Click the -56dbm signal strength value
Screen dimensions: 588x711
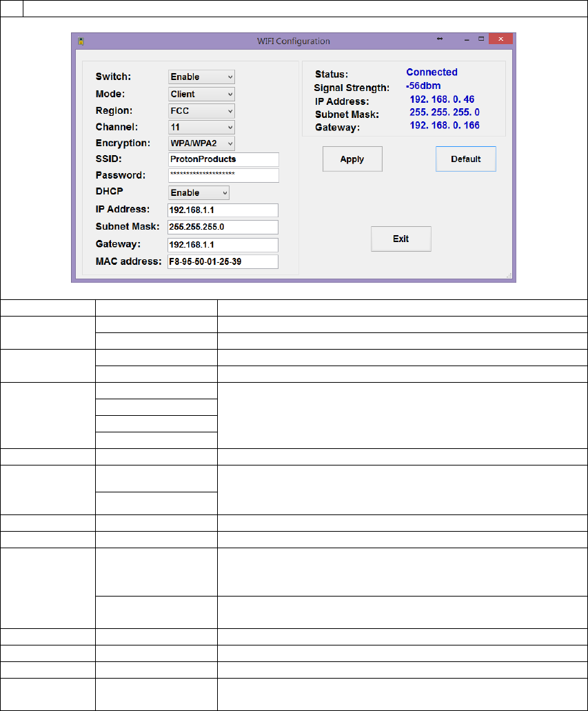423,86
